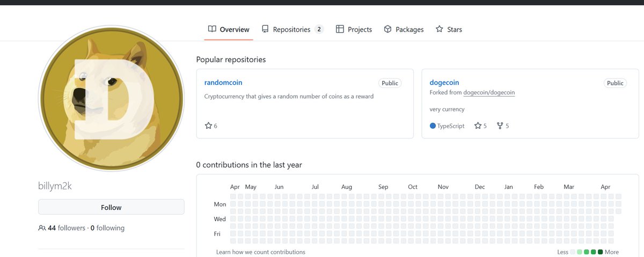The width and height of the screenshot is (644, 257).
Task: Click the lightest legend square next to Less
Action: point(573,252)
